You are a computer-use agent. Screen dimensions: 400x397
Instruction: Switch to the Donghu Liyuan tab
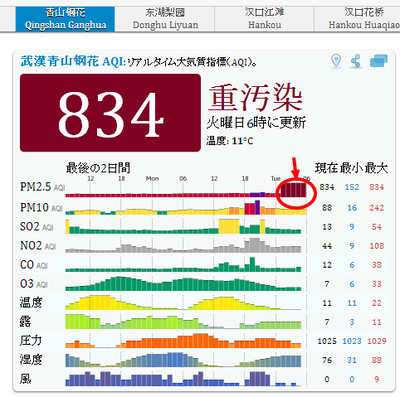165,19
